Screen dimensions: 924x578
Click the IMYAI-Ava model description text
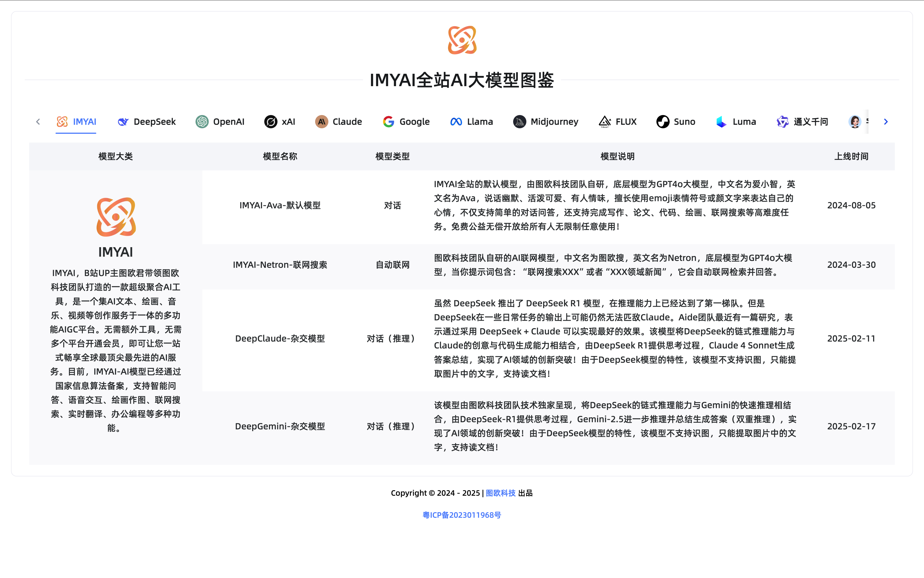click(x=615, y=205)
